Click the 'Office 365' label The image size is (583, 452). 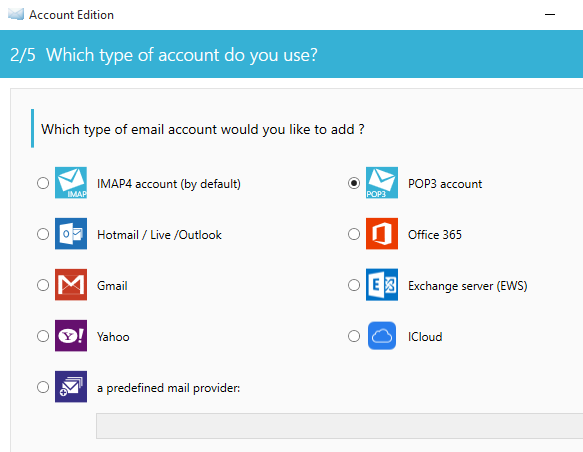coord(435,235)
